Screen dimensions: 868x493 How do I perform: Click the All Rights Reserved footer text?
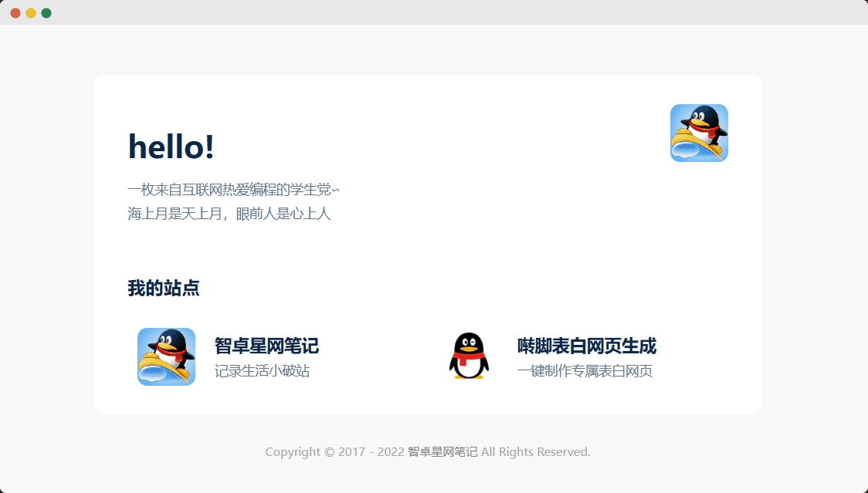point(535,452)
